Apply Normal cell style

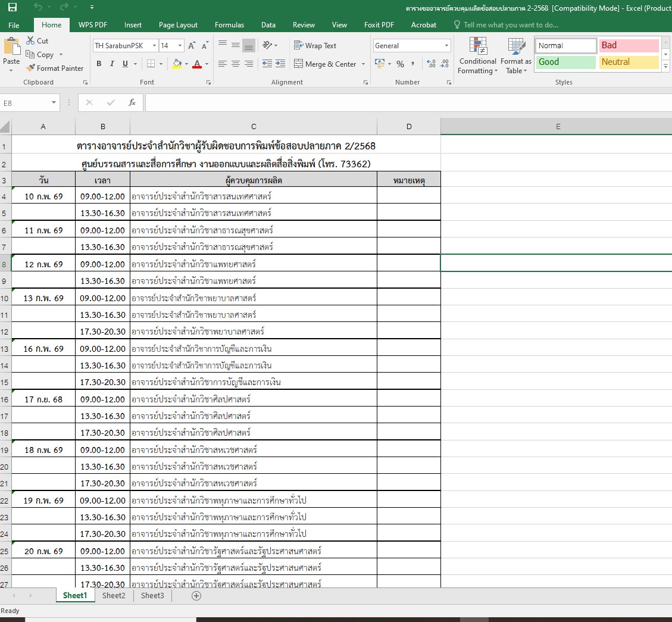(x=565, y=45)
